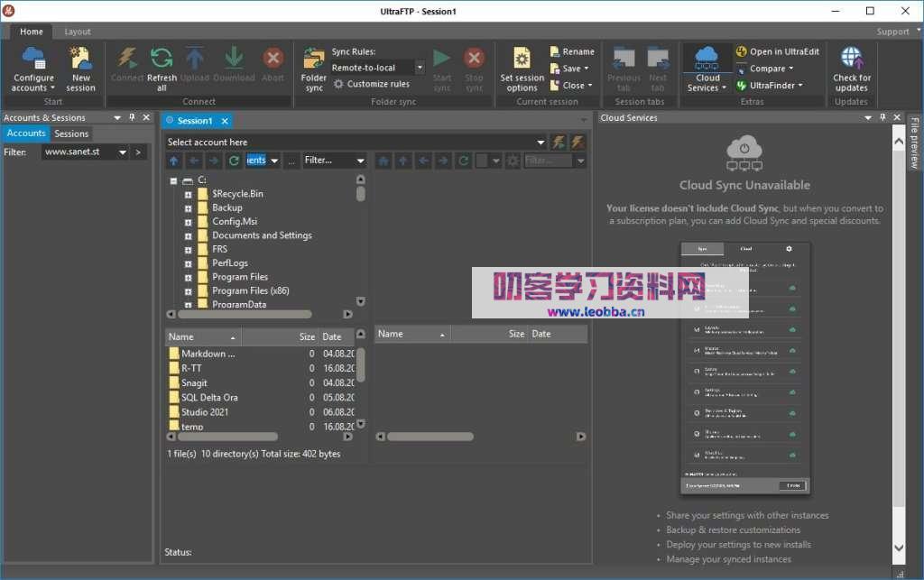The width and height of the screenshot is (924, 580).
Task: Select the Customize rules gear icon
Action: coord(340,84)
